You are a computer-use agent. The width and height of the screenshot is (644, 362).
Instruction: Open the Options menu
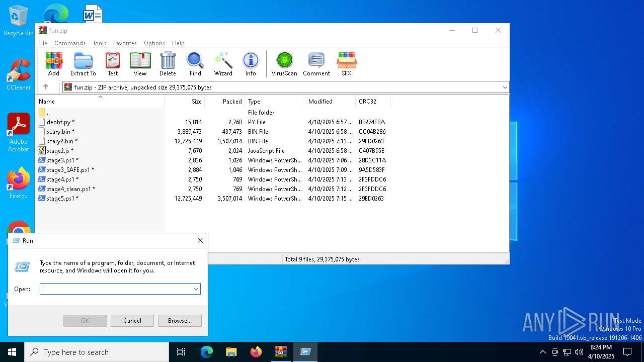(154, 43)
